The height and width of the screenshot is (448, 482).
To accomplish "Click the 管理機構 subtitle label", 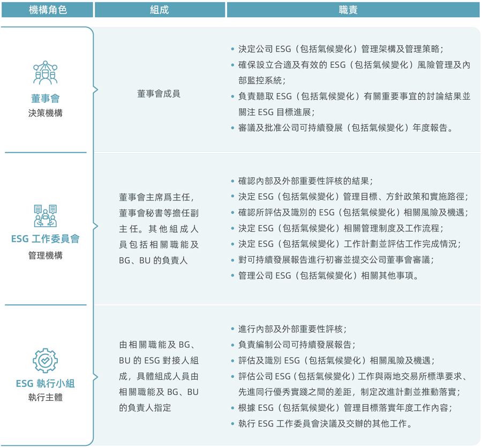I will coord(46,255).
